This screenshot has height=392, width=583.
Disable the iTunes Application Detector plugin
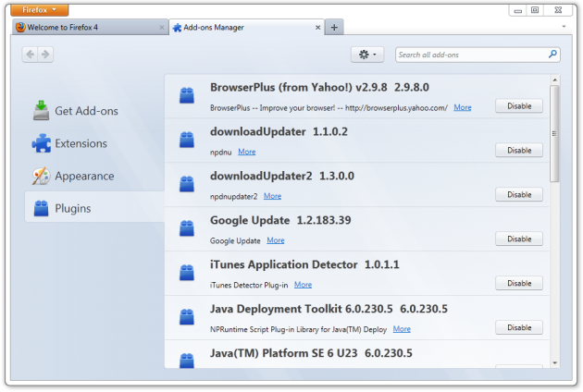pyautogui.click(x=519, y=283)
